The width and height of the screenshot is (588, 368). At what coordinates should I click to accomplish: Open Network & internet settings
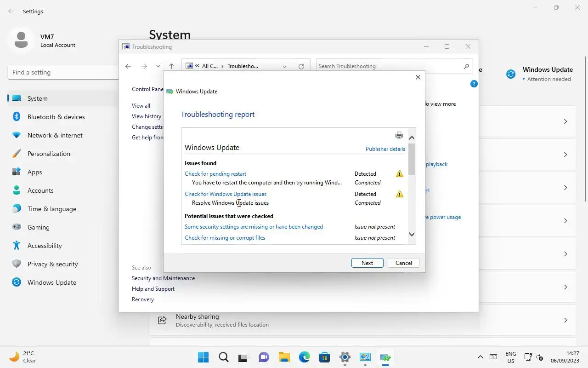point(62,135)
